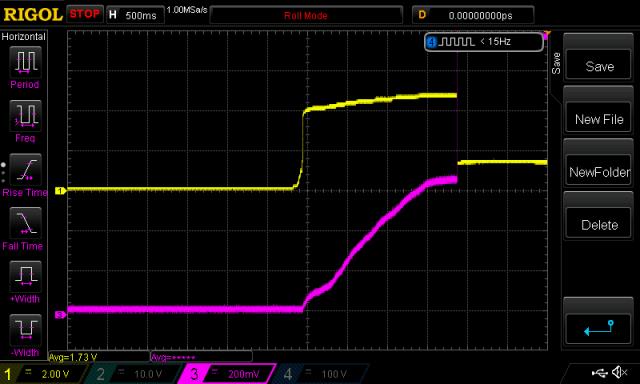The width and height of the screenshot is (640, 384).
Task: Choose the Rise Time measurement icon
Action: tap(25, 169)
